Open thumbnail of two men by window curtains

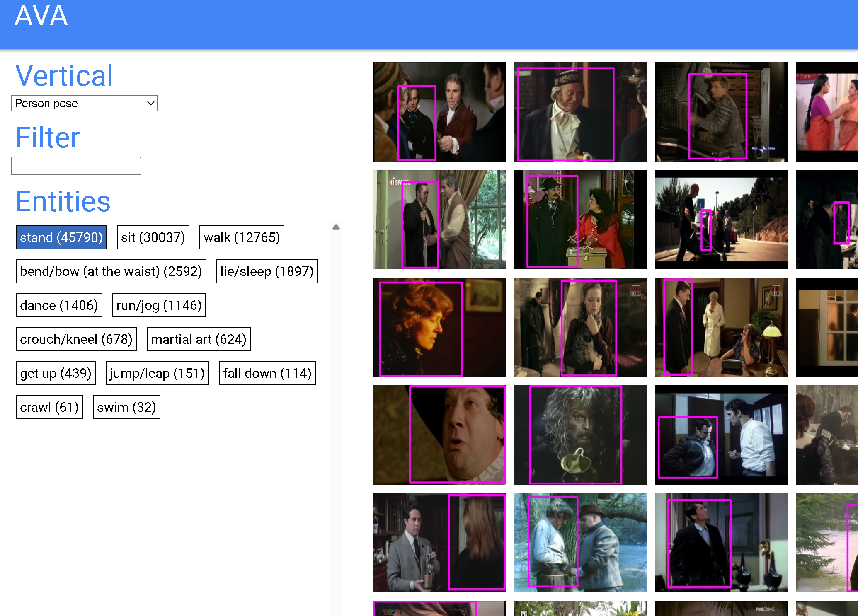pyautogui.click(x=439, y=220)
